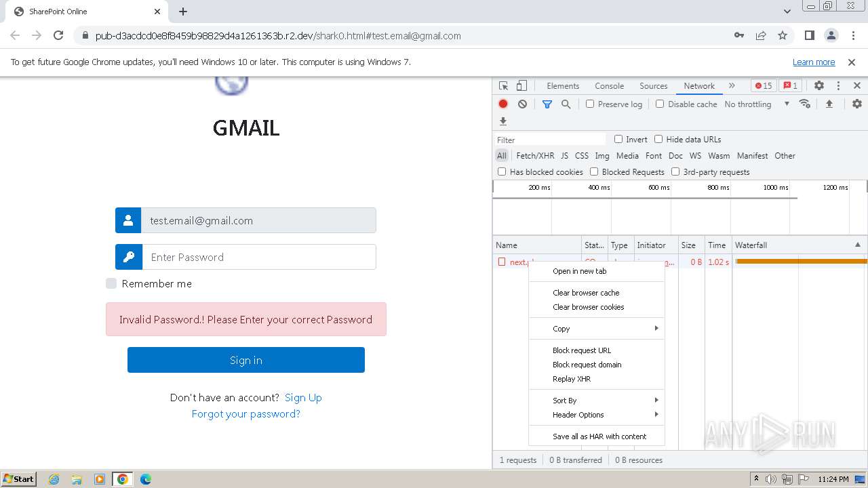868x488 pixels.
Task: Stop recording network log
Action: 503,104
